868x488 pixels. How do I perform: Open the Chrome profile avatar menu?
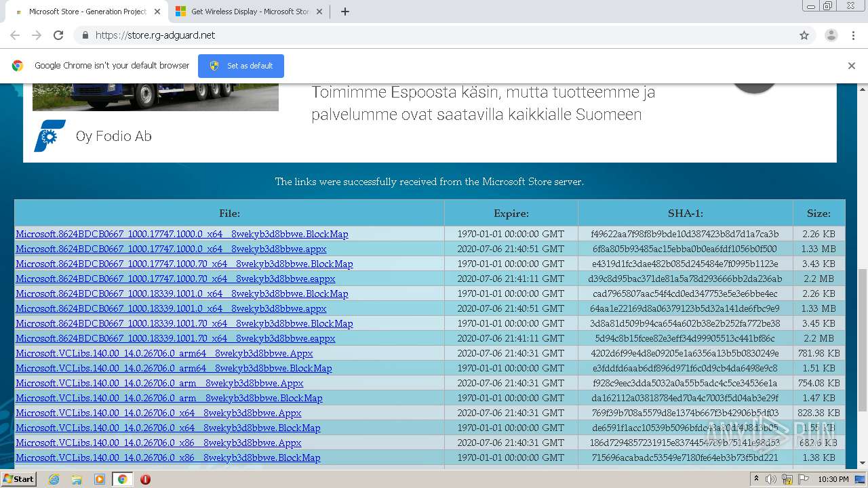click(x=831, y=35)
